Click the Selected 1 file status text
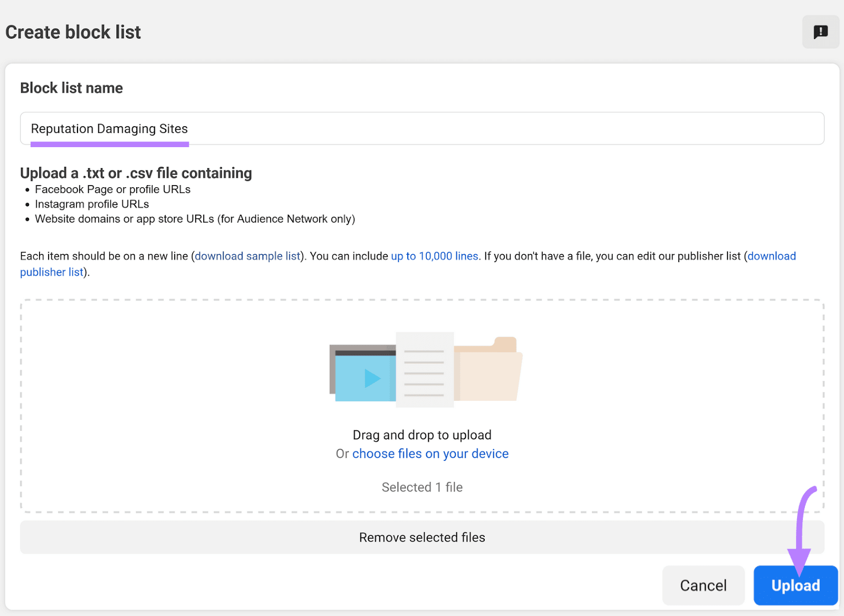 tap(422, 487)
